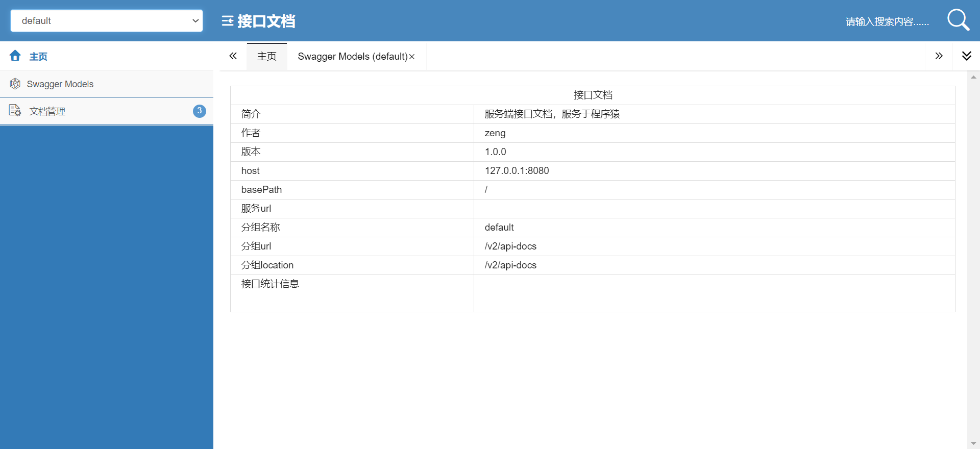Image resolution: width=980 pixels, height=449 pixels.
Task: Click the badge showing 3
Action: coord(200,111)
